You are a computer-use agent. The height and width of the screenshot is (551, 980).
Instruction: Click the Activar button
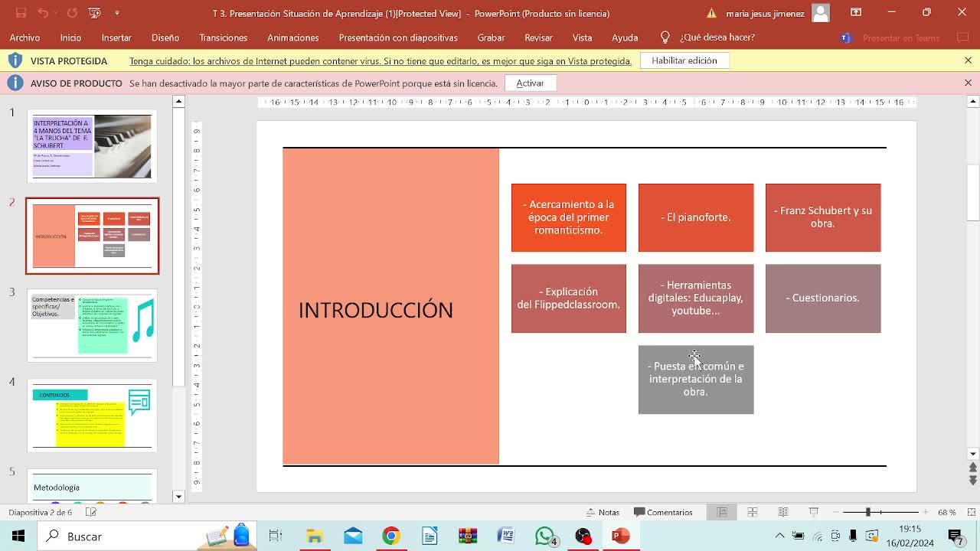530,83
